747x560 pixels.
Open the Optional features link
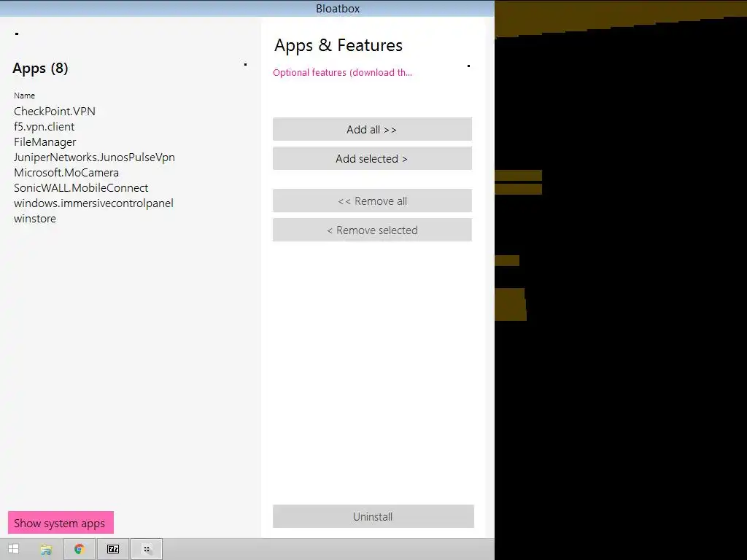[x=342, y=72]
